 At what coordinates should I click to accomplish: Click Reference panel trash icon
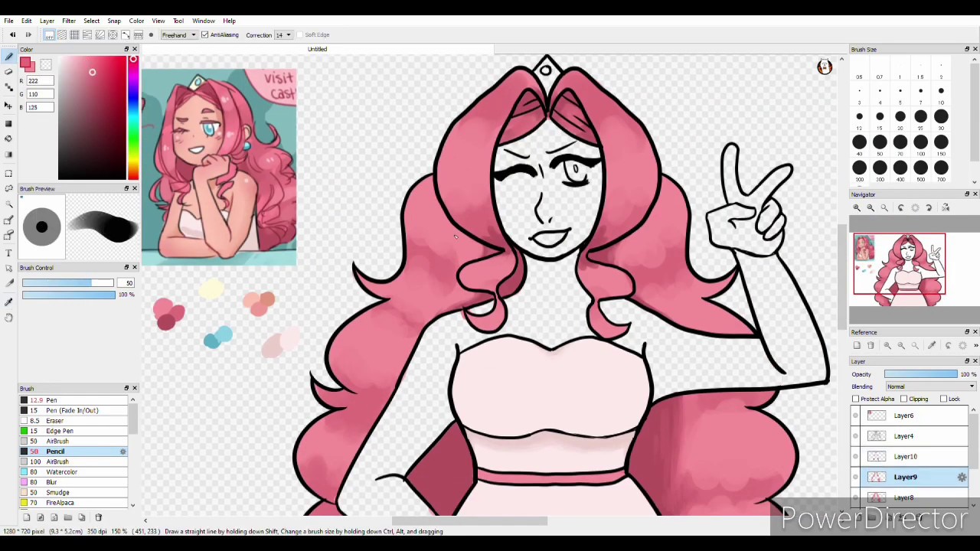pos(871,345)
